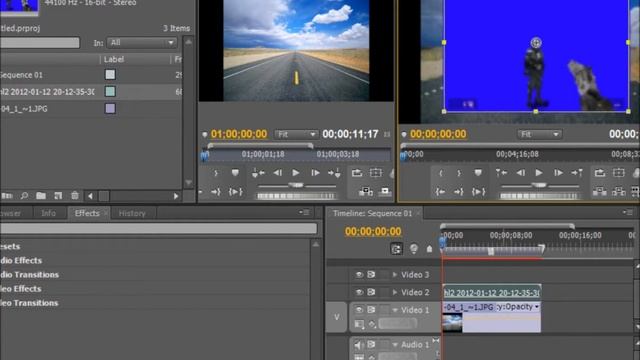Step forward one frame in Program monitor
Screen dimensions: 640x360
tap(558, 173)
